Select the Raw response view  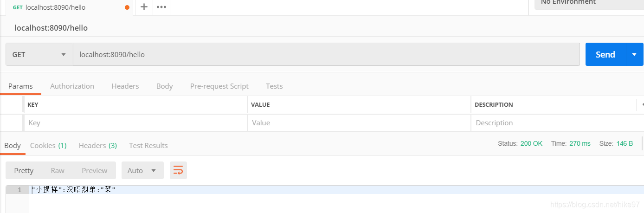[x=58, y=170]
